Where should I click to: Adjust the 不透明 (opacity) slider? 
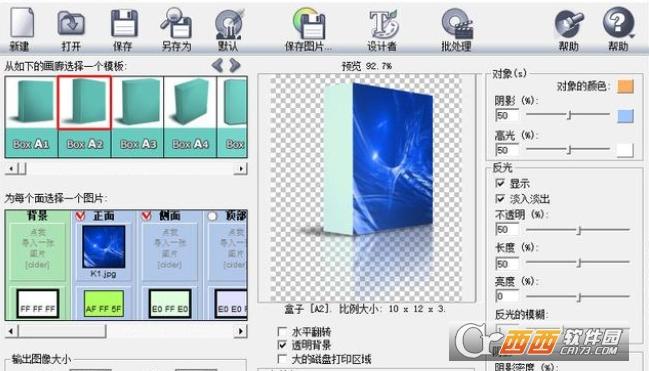578,230
